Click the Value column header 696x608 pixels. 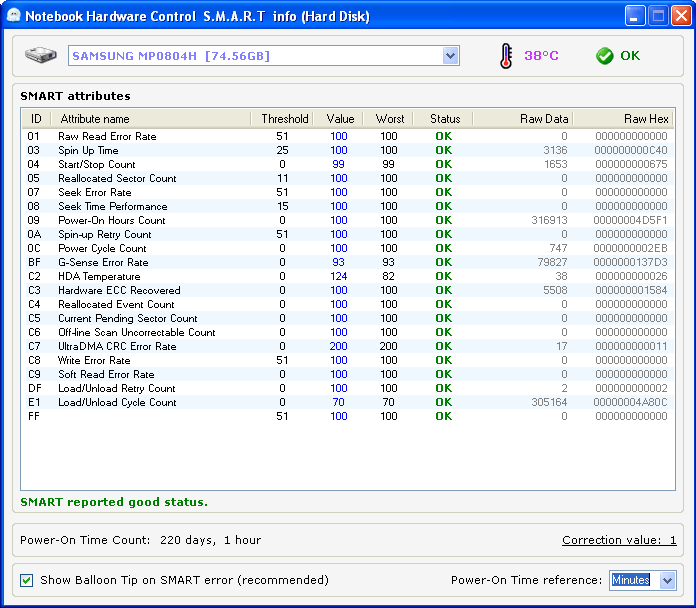click(339, 119)
